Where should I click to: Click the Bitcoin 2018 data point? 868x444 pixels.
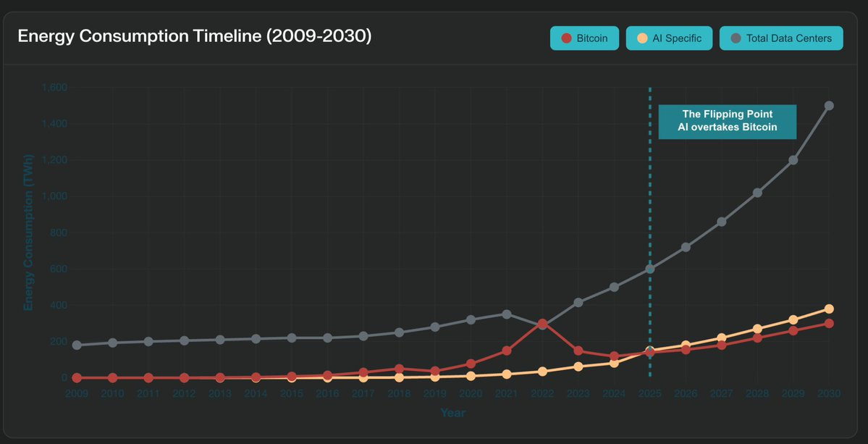[399, 368]
